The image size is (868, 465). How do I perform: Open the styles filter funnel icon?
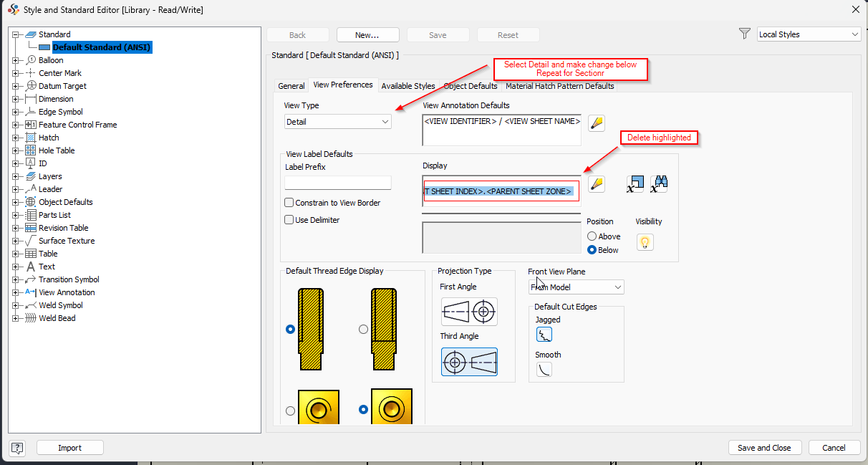click(745, 33)
